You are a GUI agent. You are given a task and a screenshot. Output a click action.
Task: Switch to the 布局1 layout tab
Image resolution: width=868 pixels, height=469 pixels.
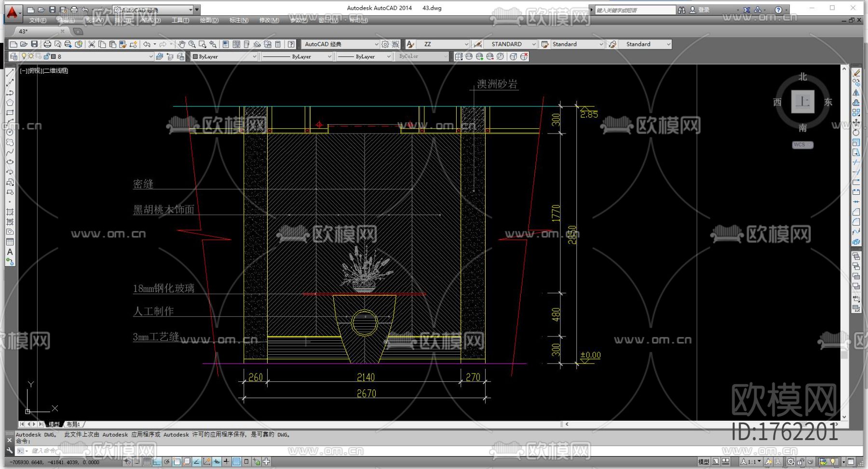point(73,424)
